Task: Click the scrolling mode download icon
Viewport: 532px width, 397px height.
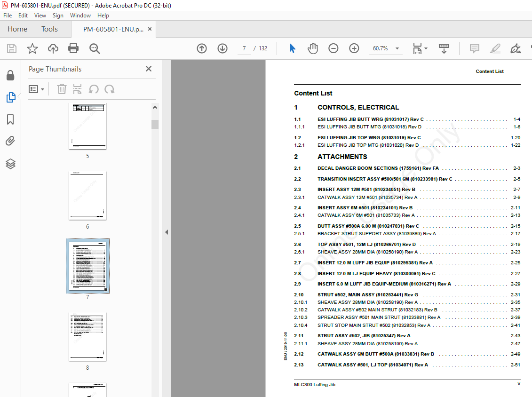Action: [444, 48]
